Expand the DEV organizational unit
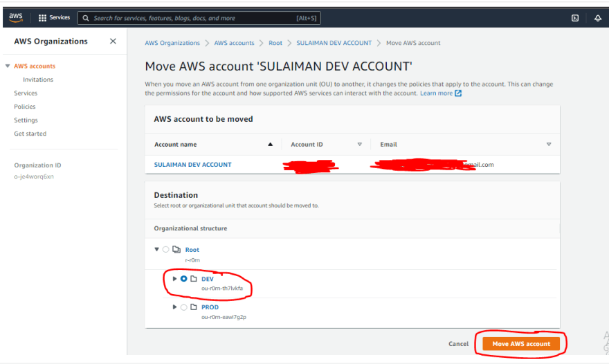 tap(174, 278)
